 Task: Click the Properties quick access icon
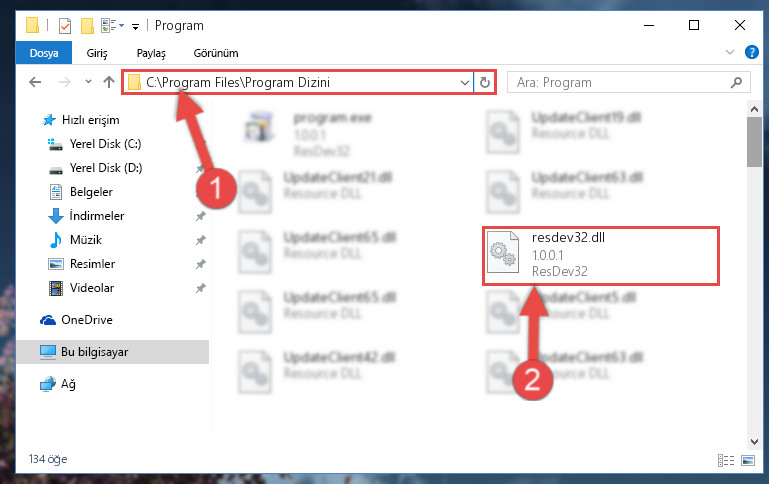(x=64, y=25)
